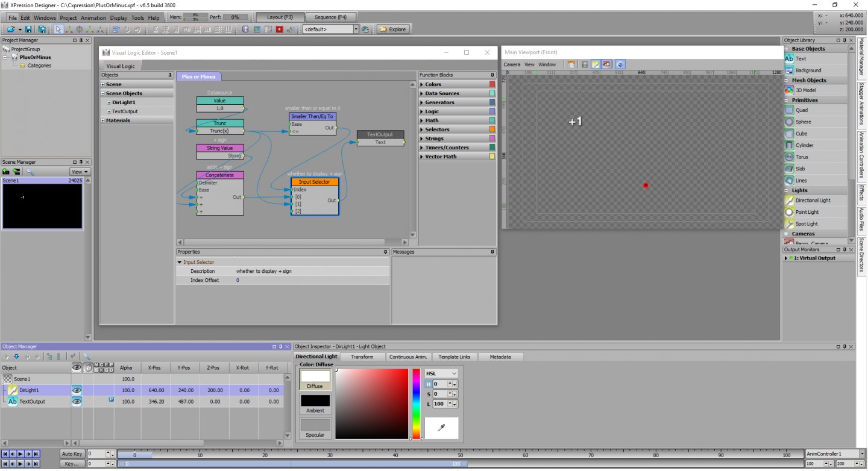Click the Sequence (F4) button
Screen dimensions: 868x471
point(331,17)
